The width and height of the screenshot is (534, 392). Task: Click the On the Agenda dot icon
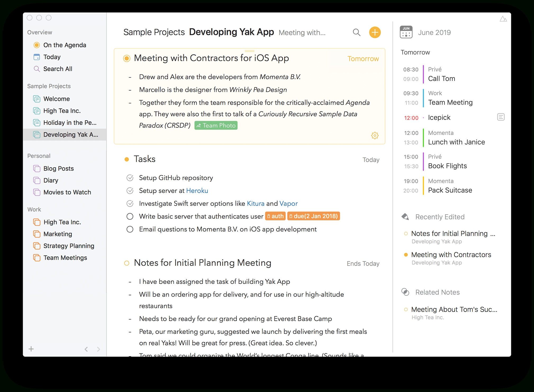tap(36, 45)
